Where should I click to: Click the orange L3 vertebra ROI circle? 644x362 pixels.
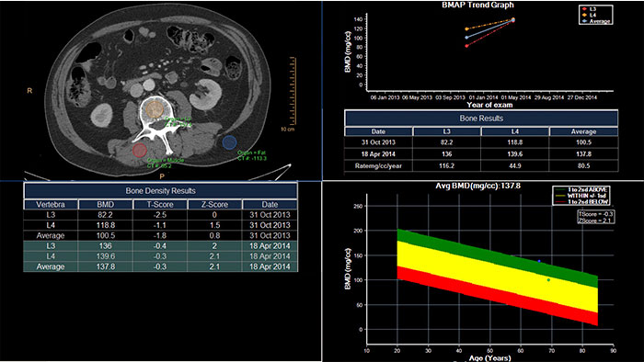pos(155,109)
